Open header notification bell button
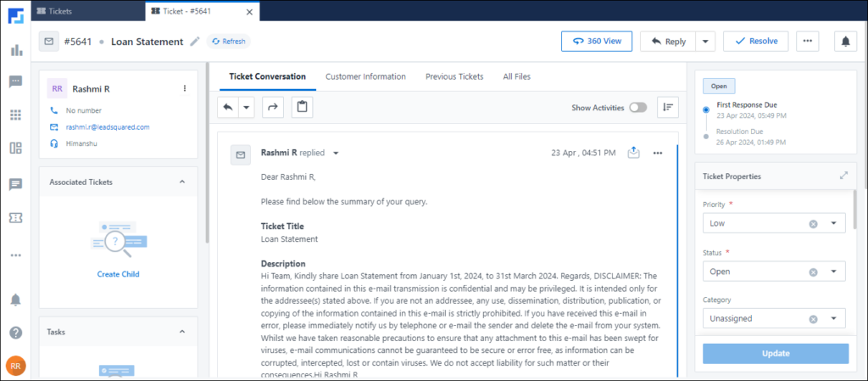Screen dimensions: 868x381 [x=845, y=42]
